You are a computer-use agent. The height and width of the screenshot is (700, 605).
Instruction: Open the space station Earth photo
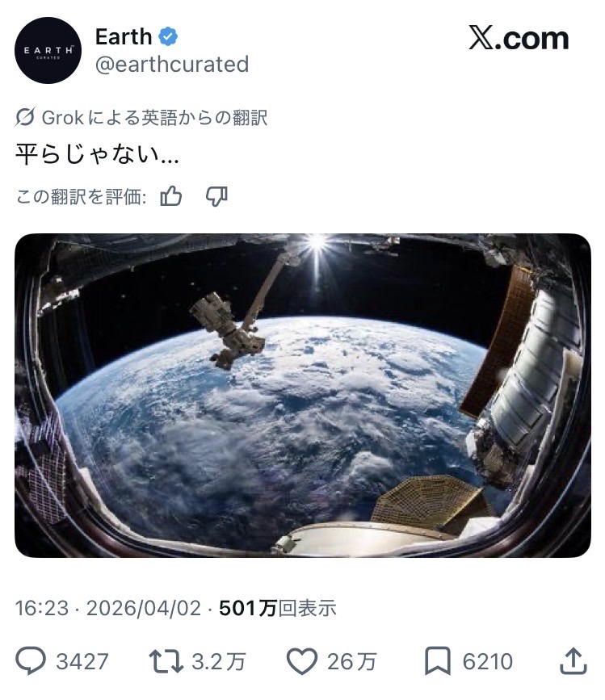coord(302,395)
